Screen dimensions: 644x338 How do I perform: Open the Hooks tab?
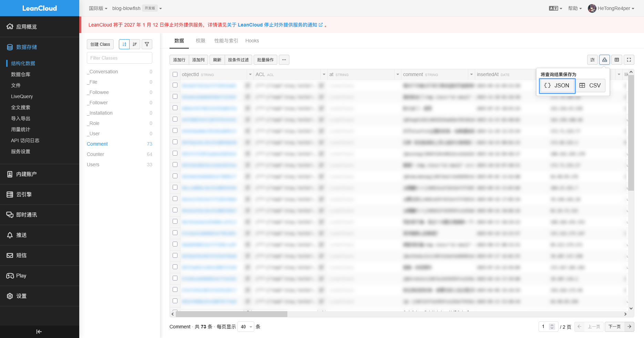[252, 41]
